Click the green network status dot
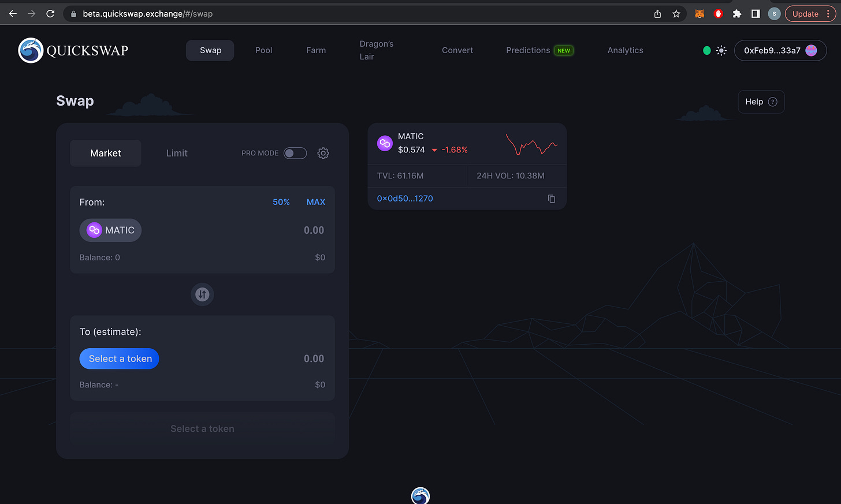The width and height of the screenshot is (841, 504). click(706, 50)
